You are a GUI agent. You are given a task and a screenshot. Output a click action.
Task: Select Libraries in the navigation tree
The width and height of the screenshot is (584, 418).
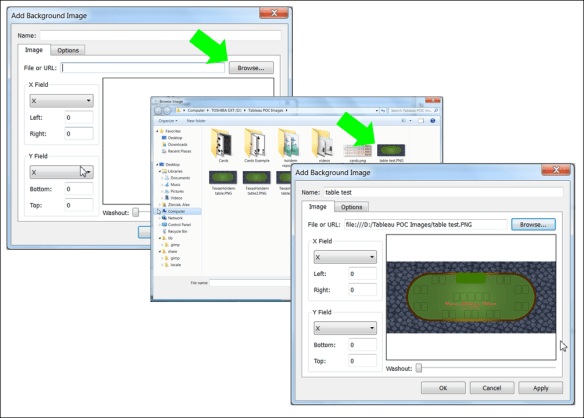(x=174, y=171)
